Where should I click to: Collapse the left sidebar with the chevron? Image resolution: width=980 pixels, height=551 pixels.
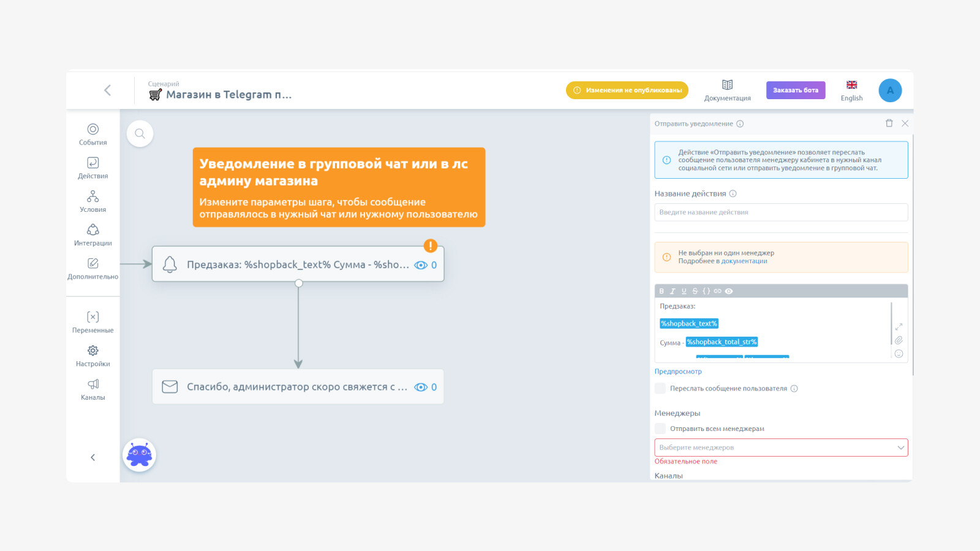[92, 457]
